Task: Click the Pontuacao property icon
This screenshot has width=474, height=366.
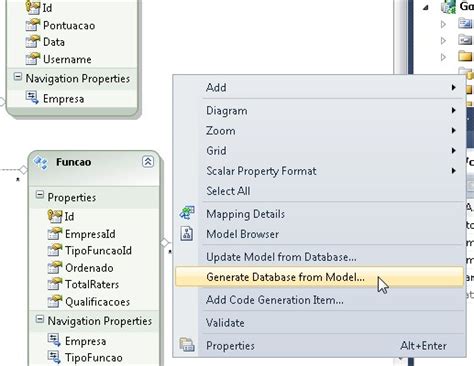Action: [33, 25]
